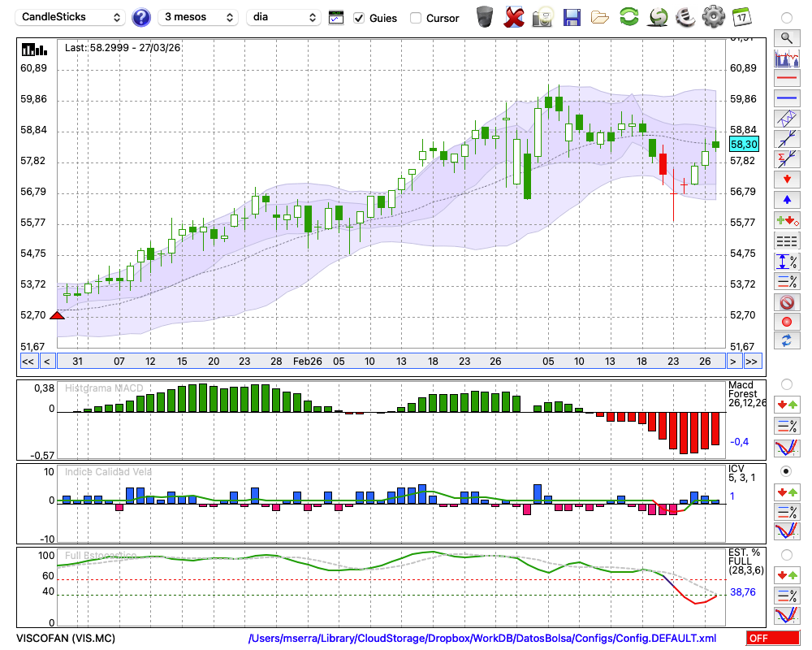Click the plus, down arrow and diamond icon

[787, 221]
